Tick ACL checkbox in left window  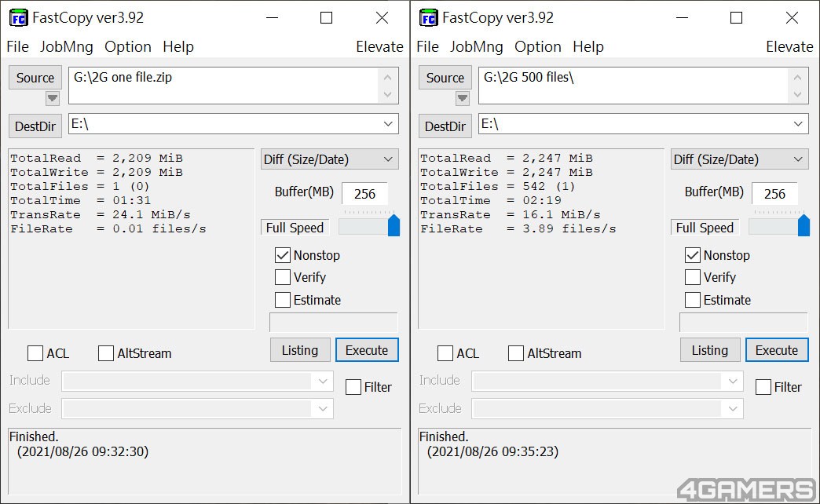(35, 353)
